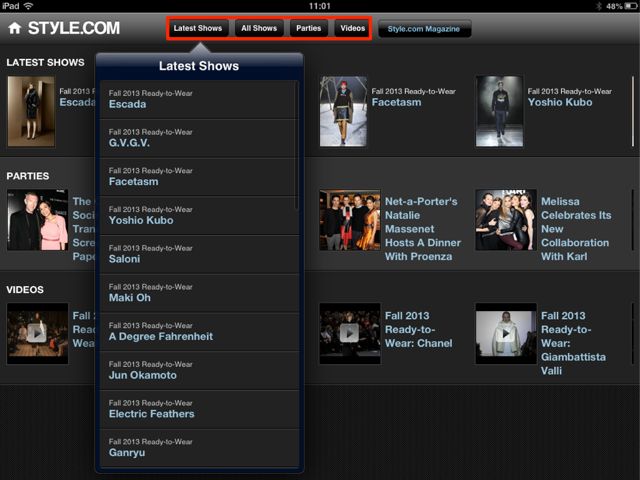The width and height of the screenshot is (640, 480).
Task: Select Electric Feathers in the list
Action: 199,409
